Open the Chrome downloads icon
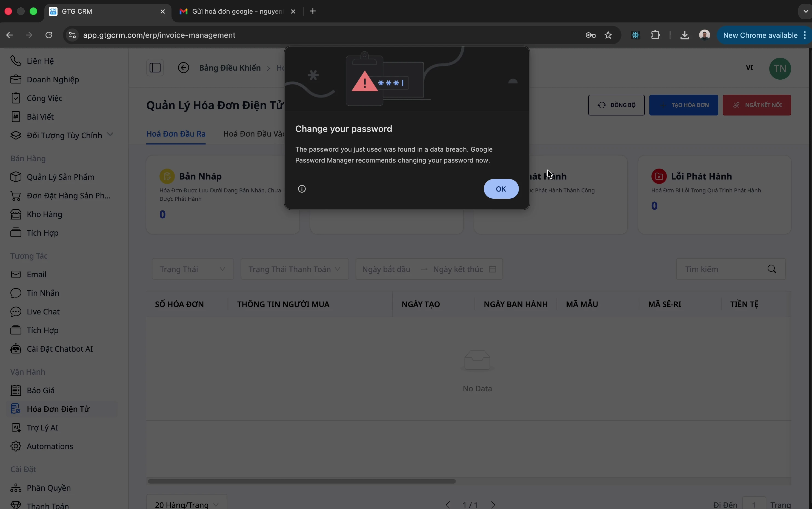812x509 pixels. point(685,35)
